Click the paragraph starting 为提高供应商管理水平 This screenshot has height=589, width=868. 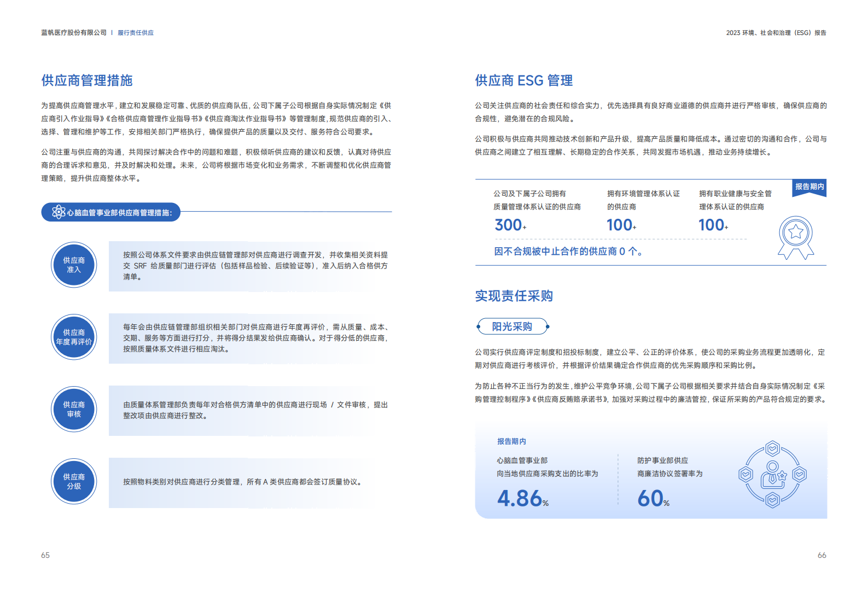[217, 119]
